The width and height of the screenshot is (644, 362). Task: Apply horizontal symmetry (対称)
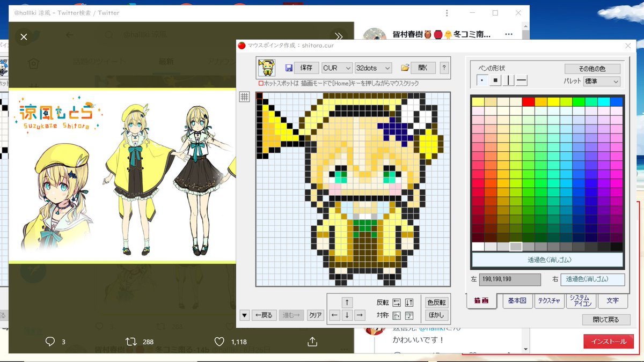click(x=397, y=315)
